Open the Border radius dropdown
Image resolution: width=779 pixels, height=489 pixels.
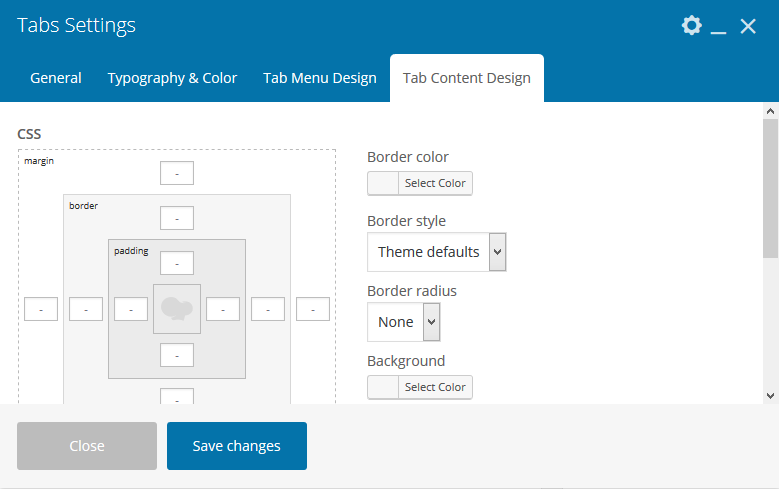pos(404,322)
